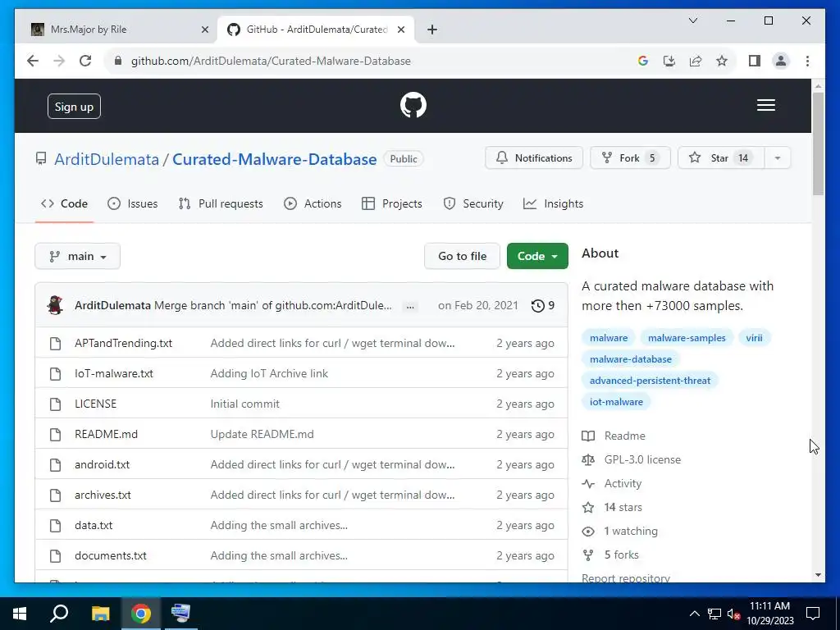
Task: Open Chrome three-dot menu
Action: [x=807, y=61]
